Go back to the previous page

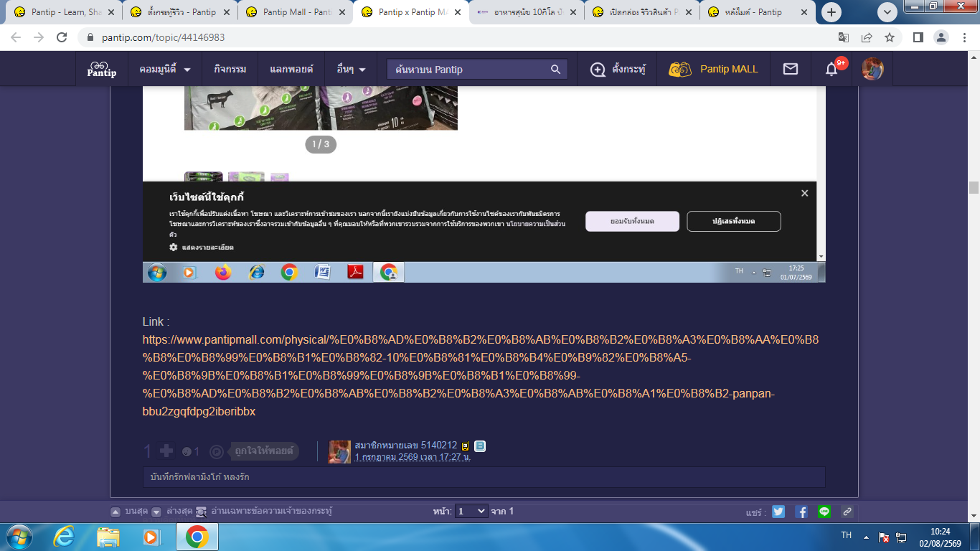tap(16, 37)
